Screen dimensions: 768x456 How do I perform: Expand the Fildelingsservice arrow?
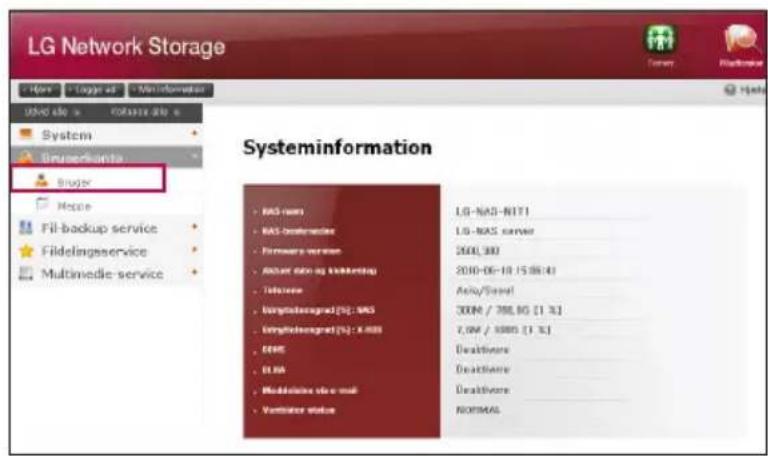click(x=194, y=250)
